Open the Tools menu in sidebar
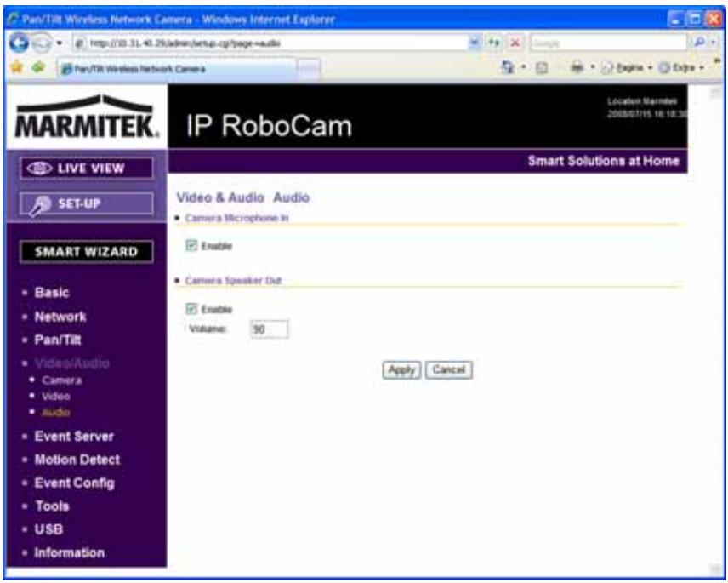 tap(52, 506)
